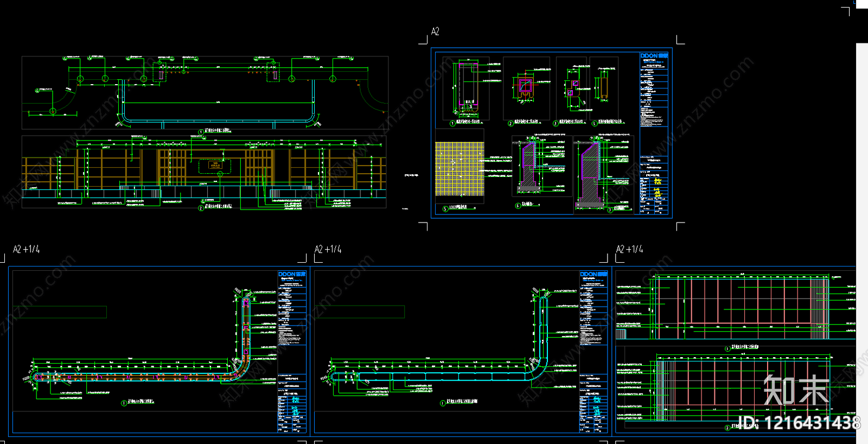Click the DDON logo in the A2 sheet title block
Image resolution: width=868 pixels, height=444 pixels.
654,56
